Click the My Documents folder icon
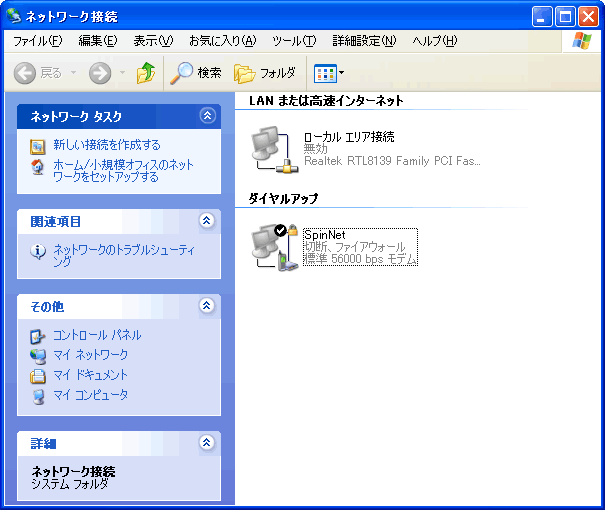605x510 pixels. click(x=38, y=376)
